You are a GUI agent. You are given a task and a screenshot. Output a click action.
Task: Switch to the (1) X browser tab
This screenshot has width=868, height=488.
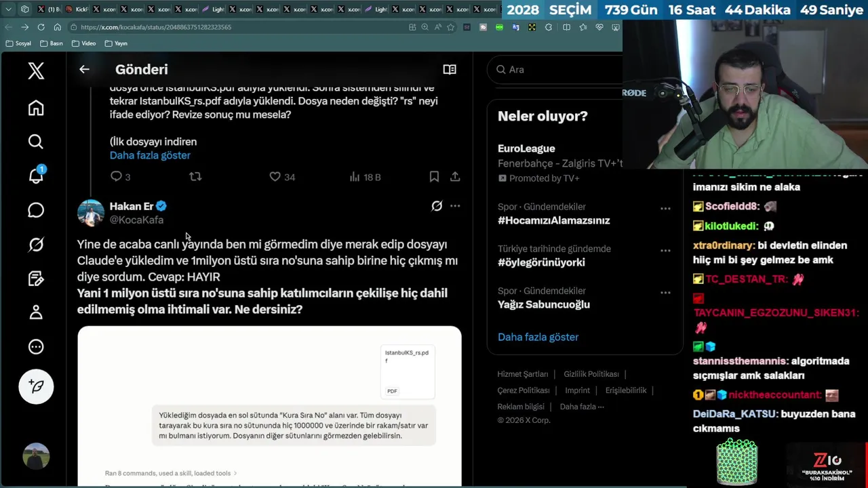click(50, 9)
